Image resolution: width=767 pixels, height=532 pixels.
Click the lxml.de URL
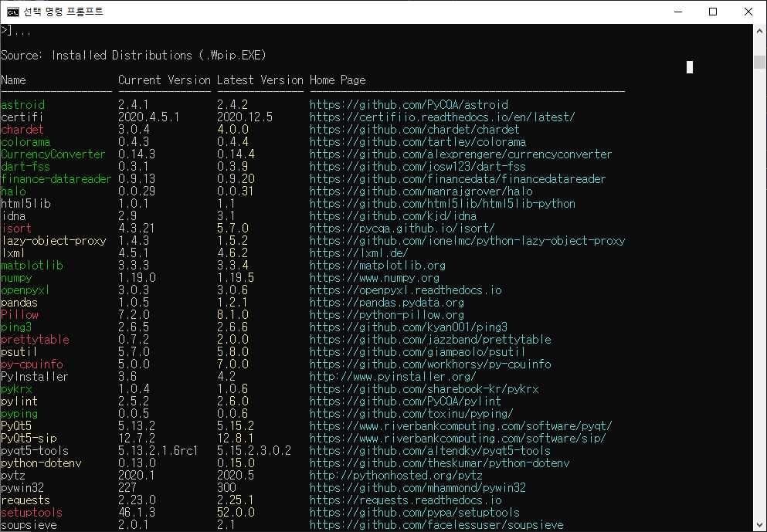pyautogui.click(x=358, y=252)
